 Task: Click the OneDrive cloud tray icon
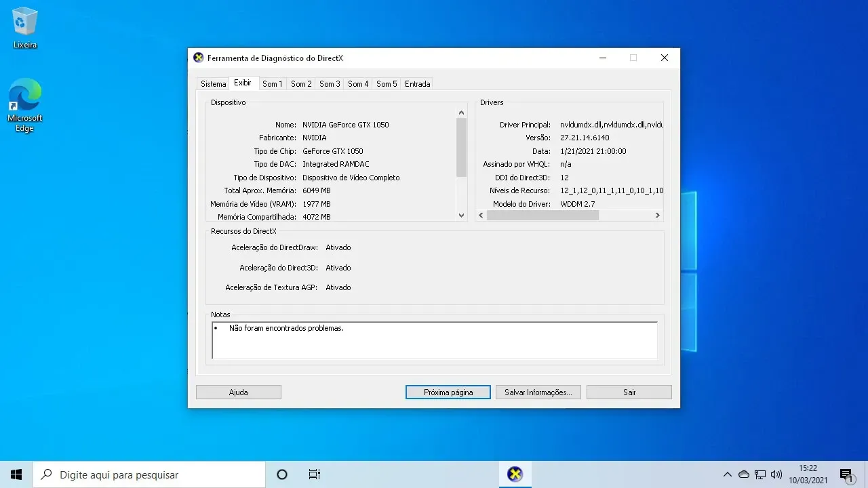744,474
